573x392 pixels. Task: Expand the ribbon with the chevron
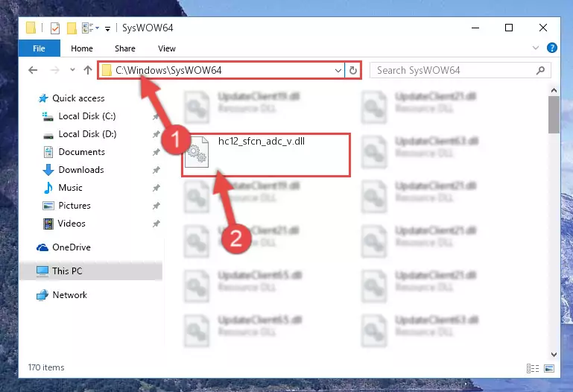pyautogui.click(x=536, y=48)
